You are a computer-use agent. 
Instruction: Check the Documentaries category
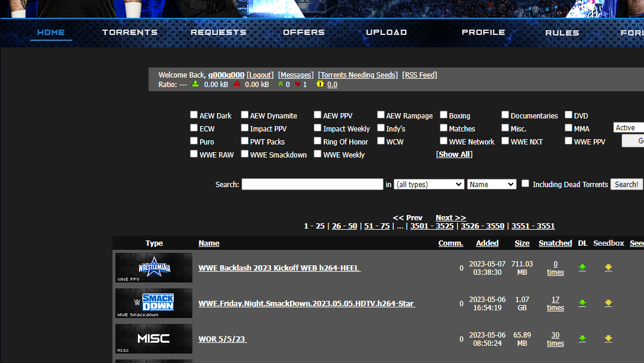pos(505,115)
